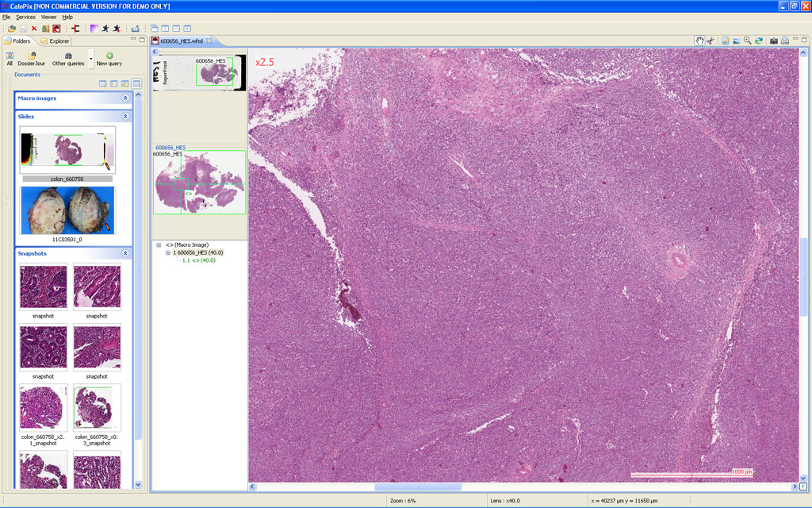The image size is (812, 508).
Task: Activate the Zoom magnifier tool
Action: (748, 40)
